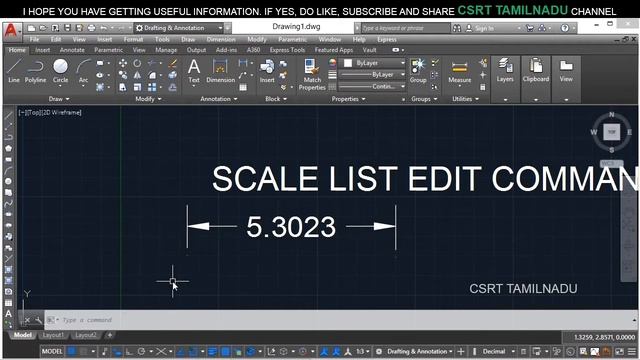Expand the Draw panel
This screenshot has height=360, width=640.
tap(59, 99)
